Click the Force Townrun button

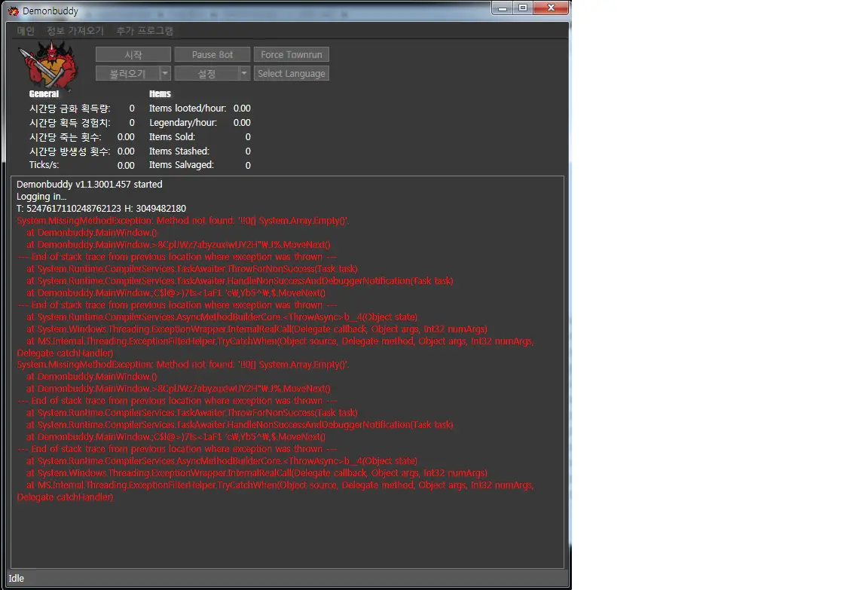[x=292, y=55]
